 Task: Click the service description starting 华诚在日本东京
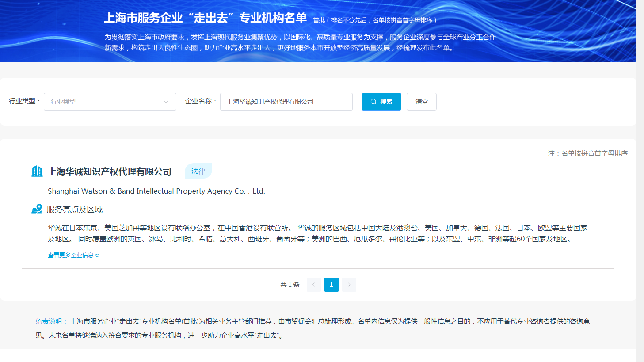(x=317, y=233)
